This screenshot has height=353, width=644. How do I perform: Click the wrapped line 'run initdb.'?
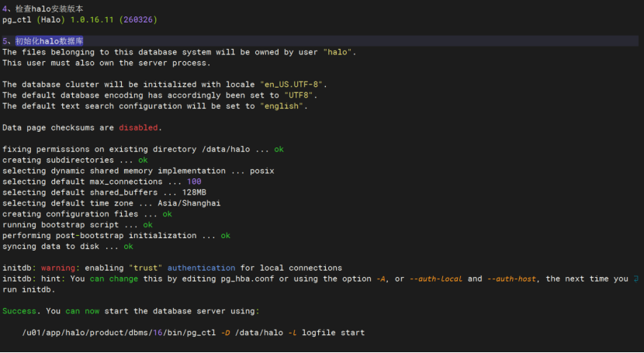coord(29,290)
